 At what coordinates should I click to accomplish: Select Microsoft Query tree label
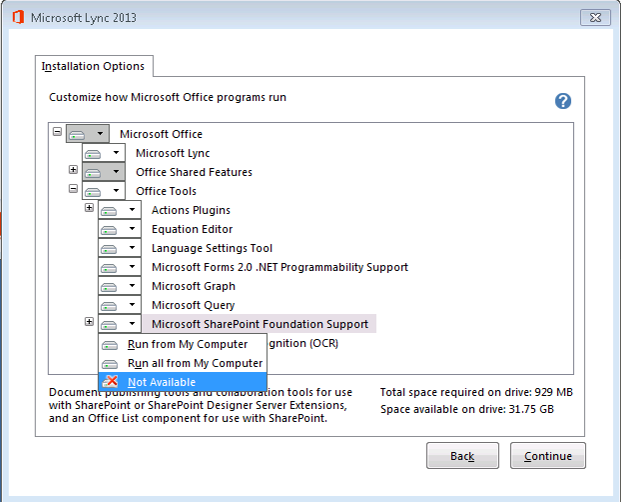tap(193, 305)
